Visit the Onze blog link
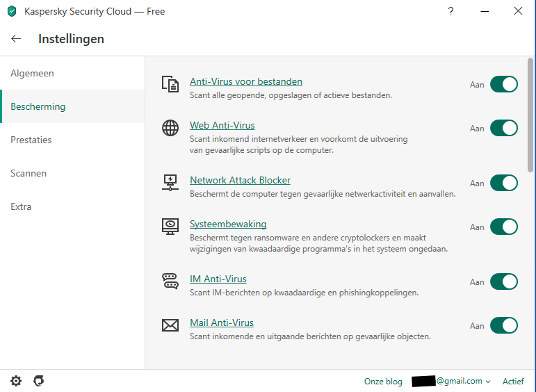 (383, 381)
